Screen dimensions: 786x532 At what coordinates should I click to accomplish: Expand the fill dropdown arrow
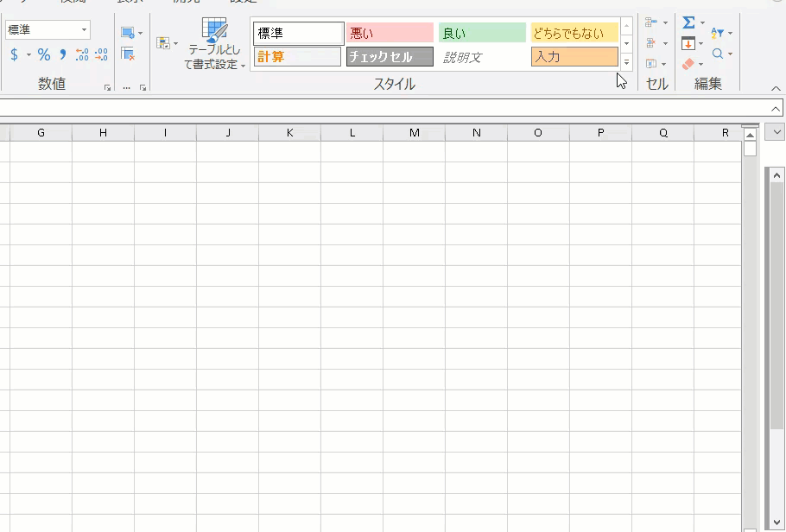pos(700,44)
